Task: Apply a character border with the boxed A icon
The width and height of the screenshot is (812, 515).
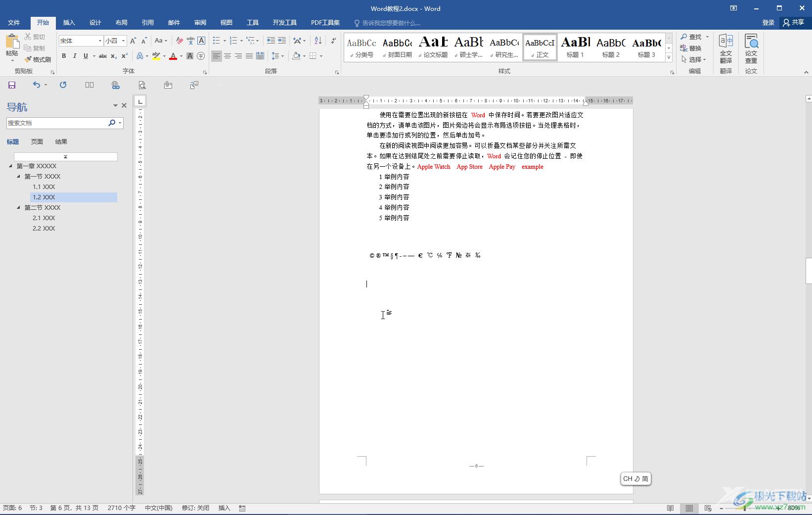Action: pos(201,41)
